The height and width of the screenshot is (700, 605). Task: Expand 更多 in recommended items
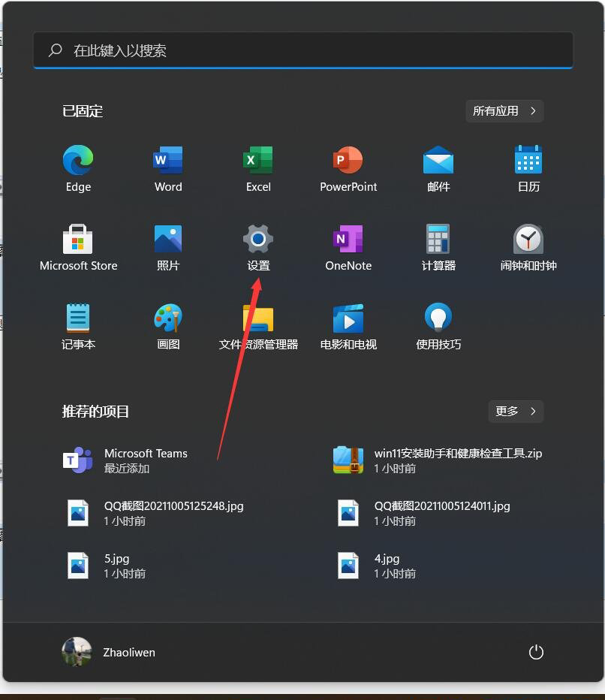(516, 411)
